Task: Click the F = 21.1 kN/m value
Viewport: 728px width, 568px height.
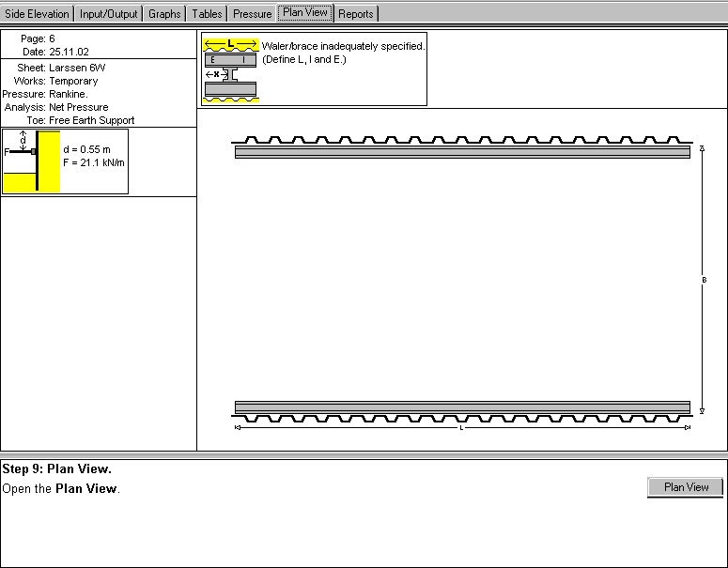Action: 93,162
